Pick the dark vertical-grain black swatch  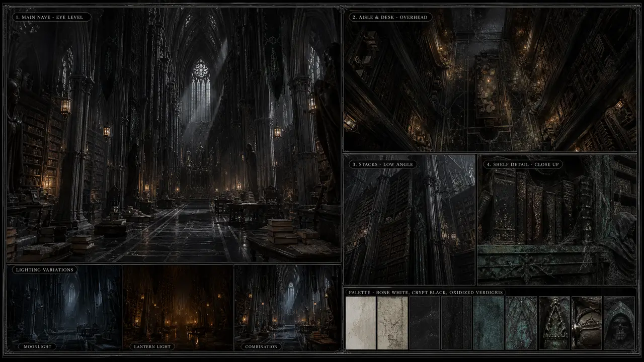(456, 323)
